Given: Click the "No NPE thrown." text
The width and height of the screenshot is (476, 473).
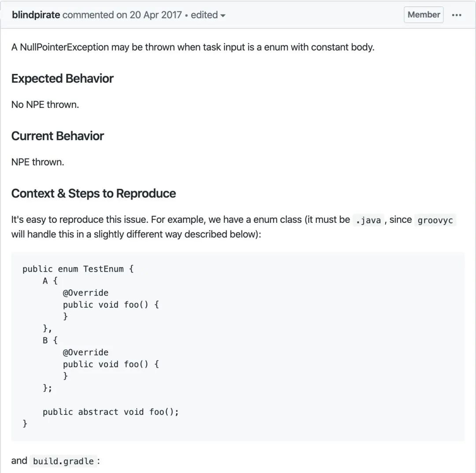Looking at the screenshot, I should (45, 105).
